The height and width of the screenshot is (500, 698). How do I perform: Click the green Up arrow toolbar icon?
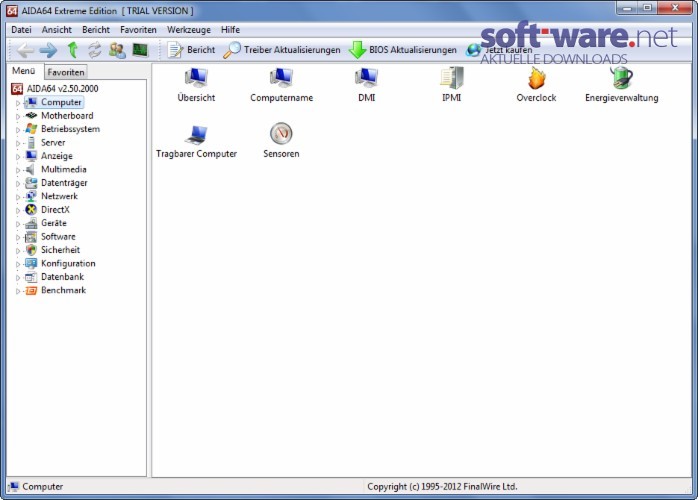pos(73,50)
